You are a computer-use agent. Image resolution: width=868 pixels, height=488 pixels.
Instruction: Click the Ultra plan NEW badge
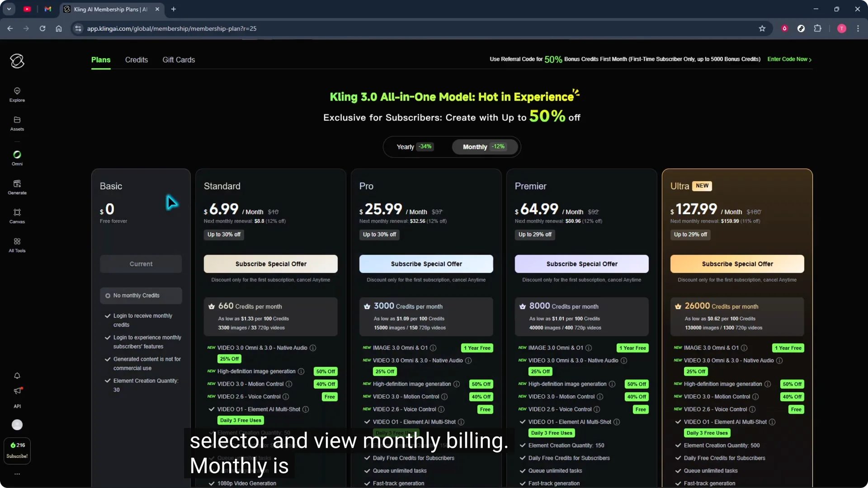coord(702,186)
